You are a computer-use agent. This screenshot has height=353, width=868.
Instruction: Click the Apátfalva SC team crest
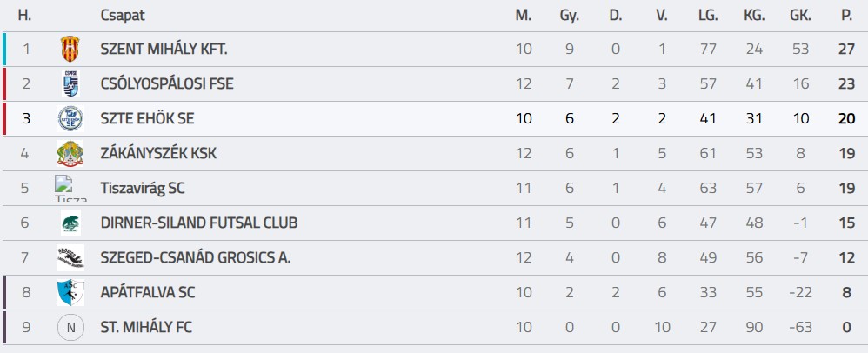(x=70, y=293)
